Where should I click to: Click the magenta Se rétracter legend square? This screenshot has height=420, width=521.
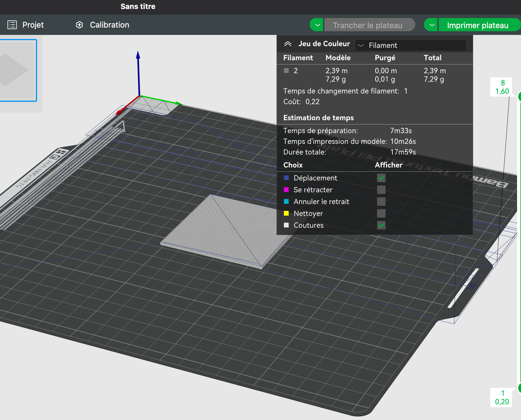[286, 190]
